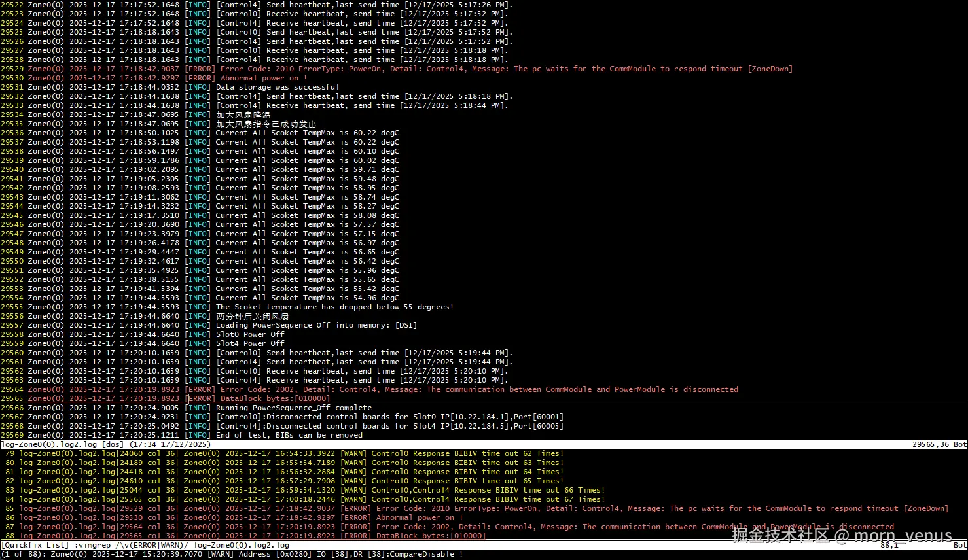The height and width of the screenshot is (560, 968).
Task: Click the TempMax 55.96 degC line
Action: pyautogui.click(x=200, y=270)
